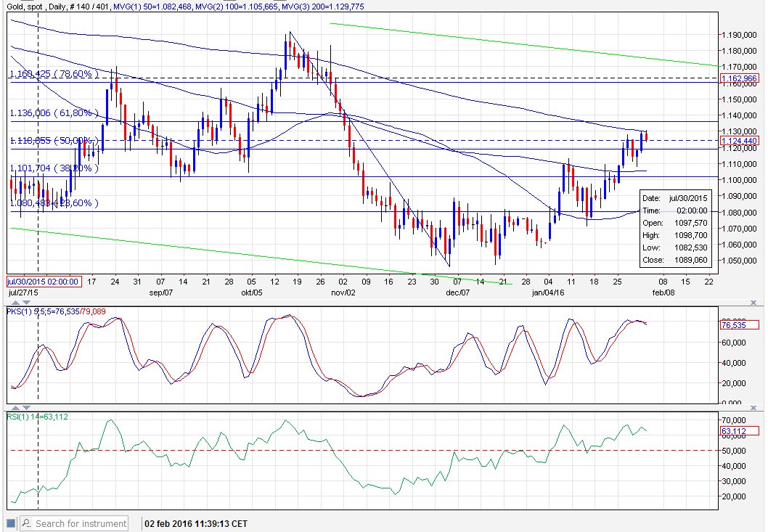
Task: Click the up arrow above the RSI panel
Action: click(15, 408)
